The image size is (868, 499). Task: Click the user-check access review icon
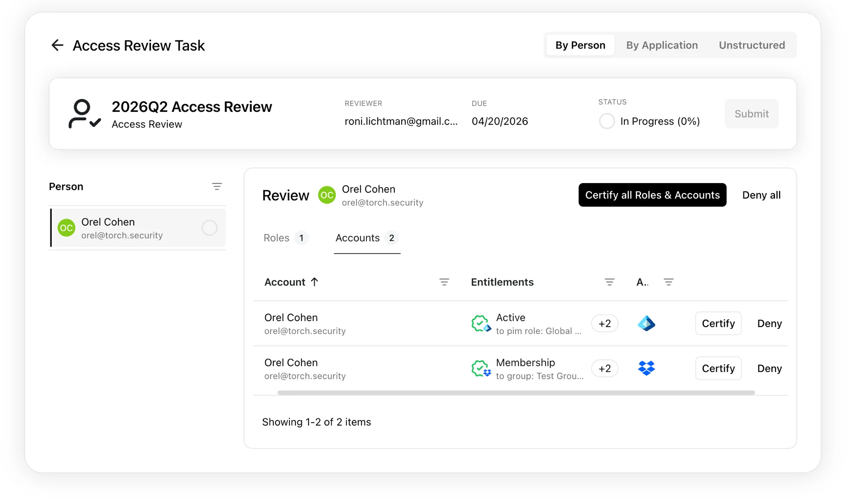pos(85,114)
